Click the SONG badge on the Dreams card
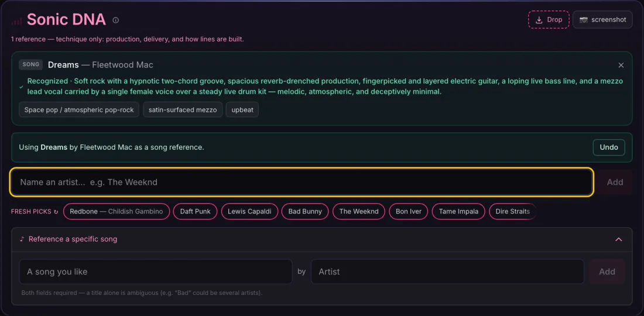Screen dimensions: 644x316 tap(31, 64)
